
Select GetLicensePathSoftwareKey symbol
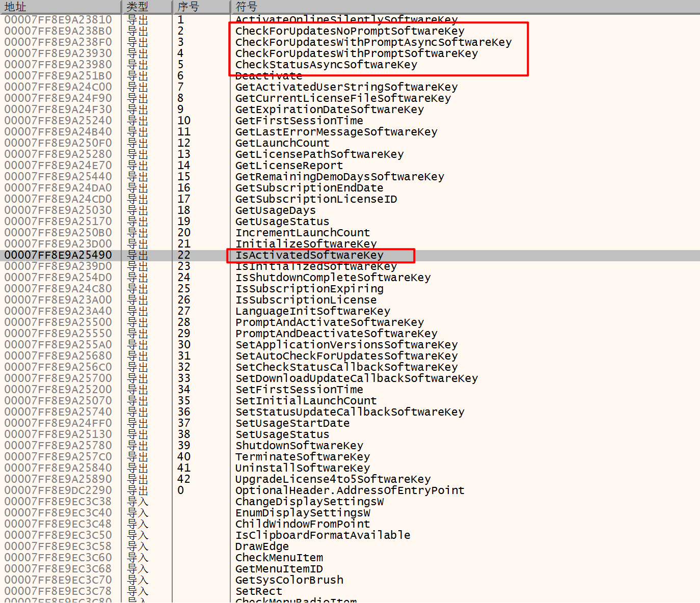coord(319,154)
